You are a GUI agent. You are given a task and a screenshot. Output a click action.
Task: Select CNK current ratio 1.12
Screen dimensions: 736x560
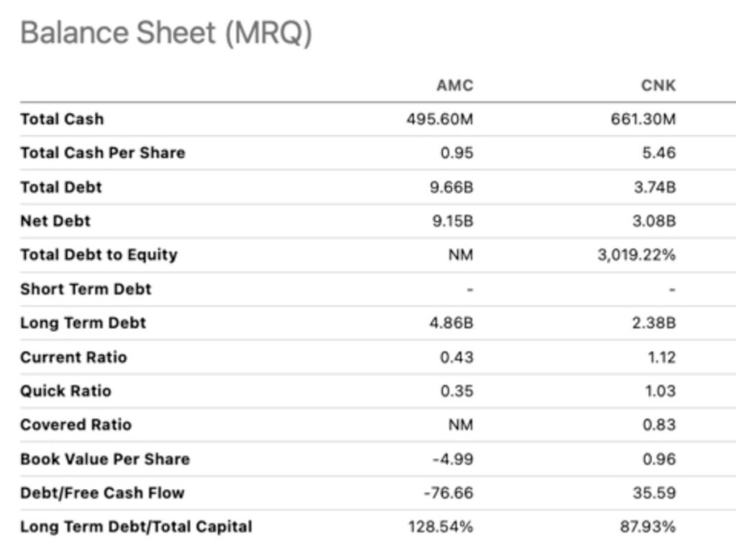(662, 357)
